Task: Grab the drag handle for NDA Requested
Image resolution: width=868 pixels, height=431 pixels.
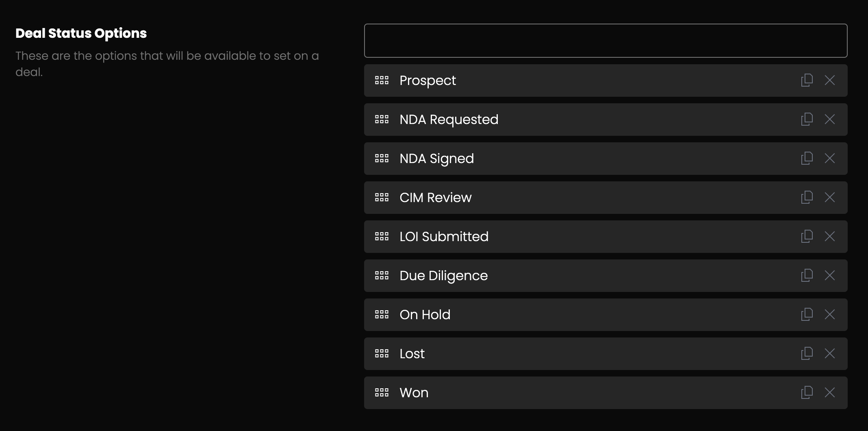Action: coord(382,119)
